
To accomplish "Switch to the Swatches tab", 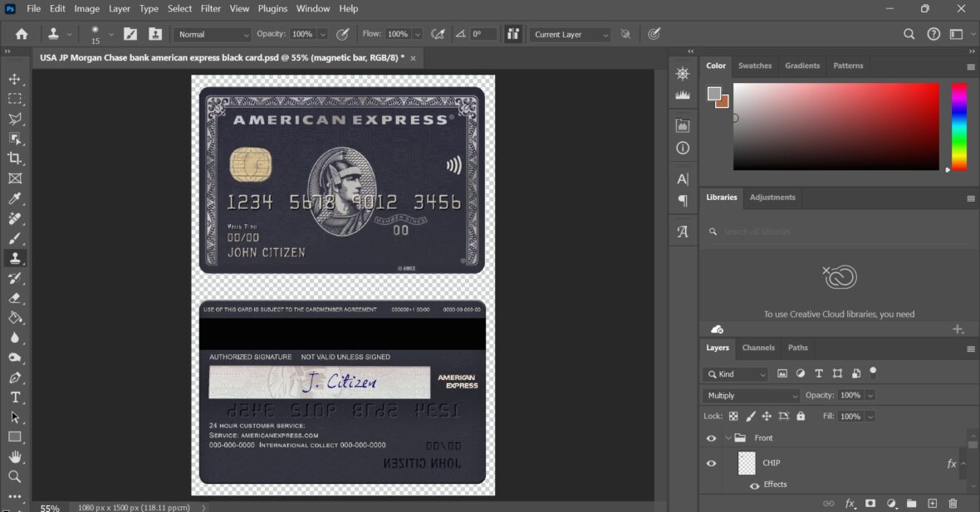I will pos(754,66).
